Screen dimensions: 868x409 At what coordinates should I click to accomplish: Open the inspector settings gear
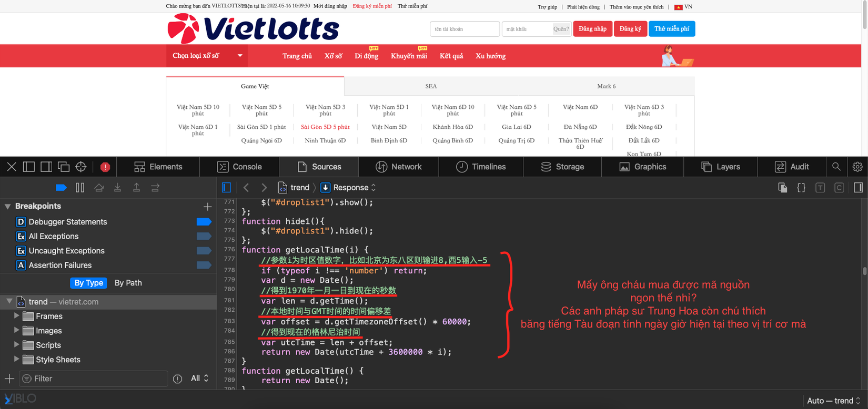[857, 167]
